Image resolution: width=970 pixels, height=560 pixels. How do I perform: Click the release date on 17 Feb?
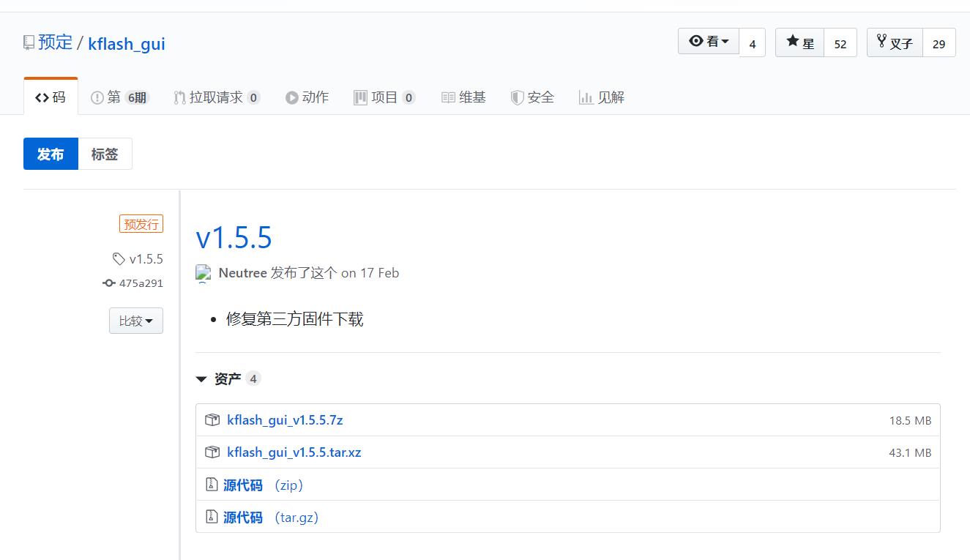[370, 273]
